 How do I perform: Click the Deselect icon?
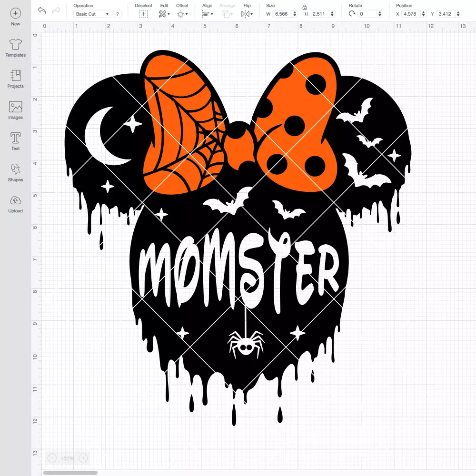[x=144, y=14]
